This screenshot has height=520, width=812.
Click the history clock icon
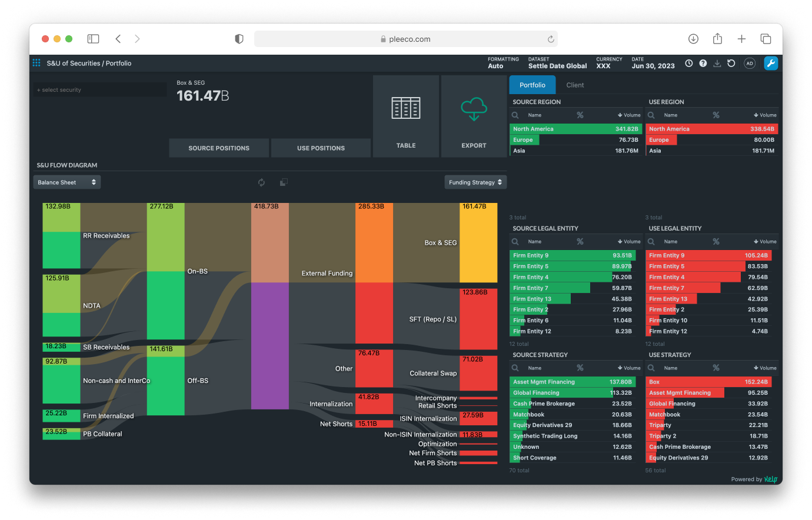(x=689, y=64)
